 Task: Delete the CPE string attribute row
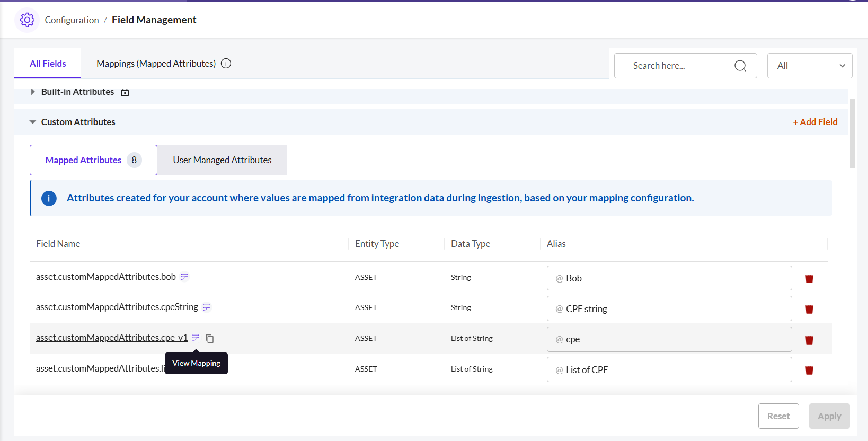(809, 309)
